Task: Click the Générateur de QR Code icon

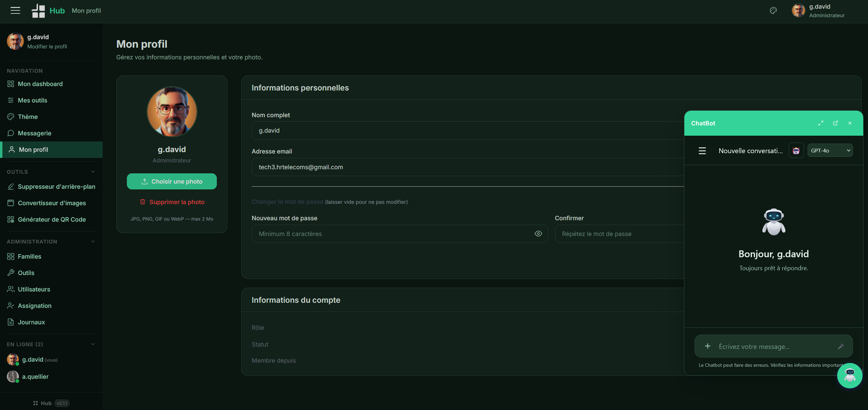Action: pos(11,219)
